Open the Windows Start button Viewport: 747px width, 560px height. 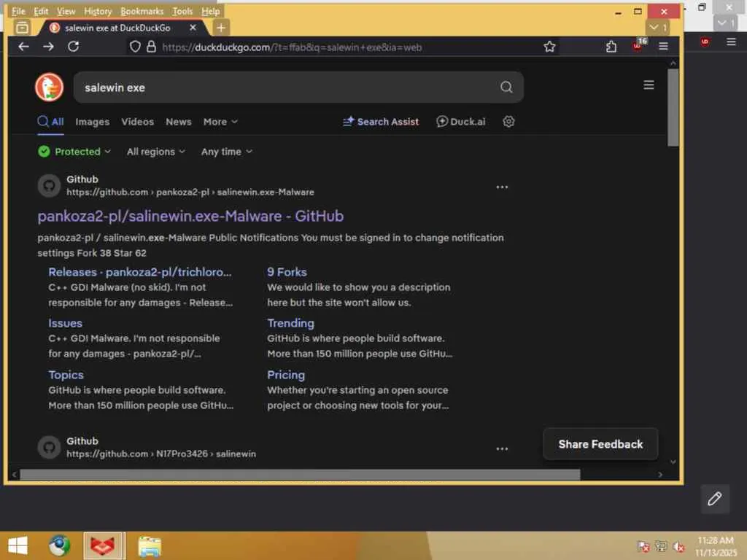18,545
